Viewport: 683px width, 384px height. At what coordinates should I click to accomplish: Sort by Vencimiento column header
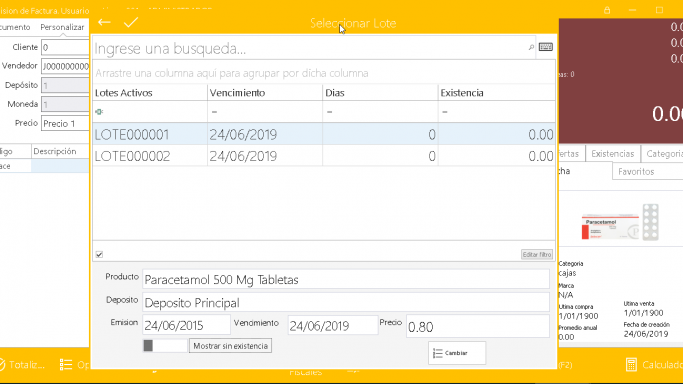click(265, 93)
